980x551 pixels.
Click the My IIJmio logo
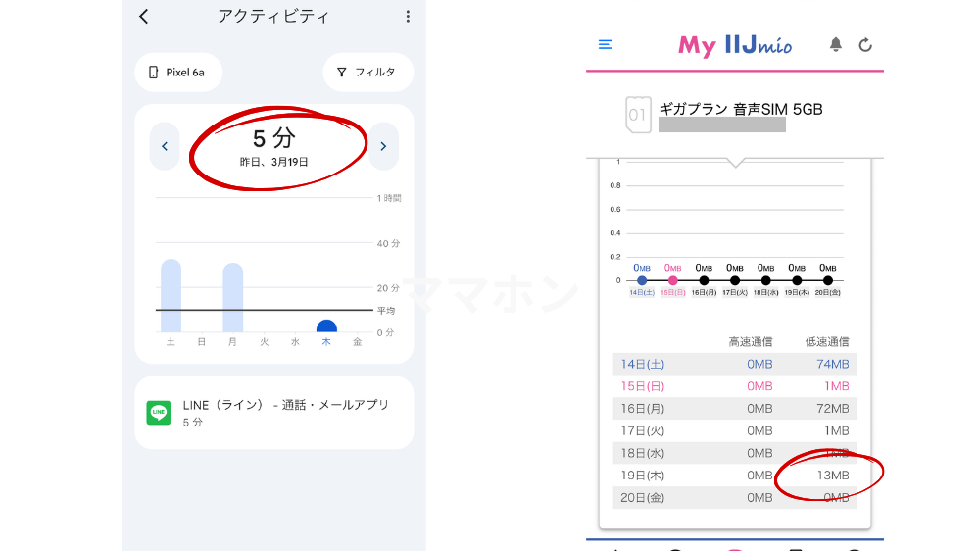735,45
